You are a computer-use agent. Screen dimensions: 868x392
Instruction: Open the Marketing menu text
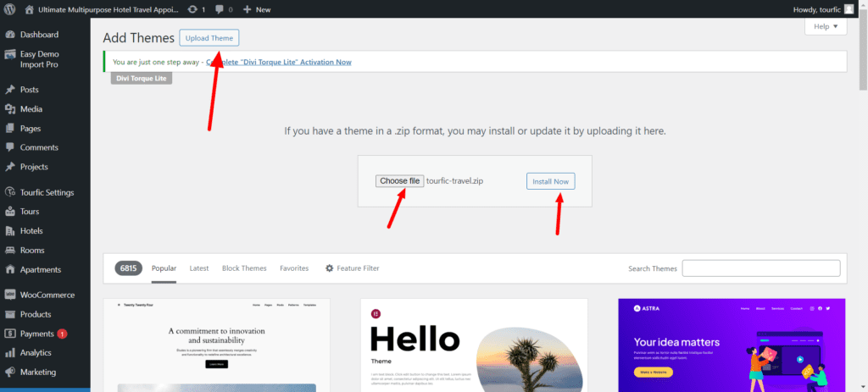click(x=38, y=372)
